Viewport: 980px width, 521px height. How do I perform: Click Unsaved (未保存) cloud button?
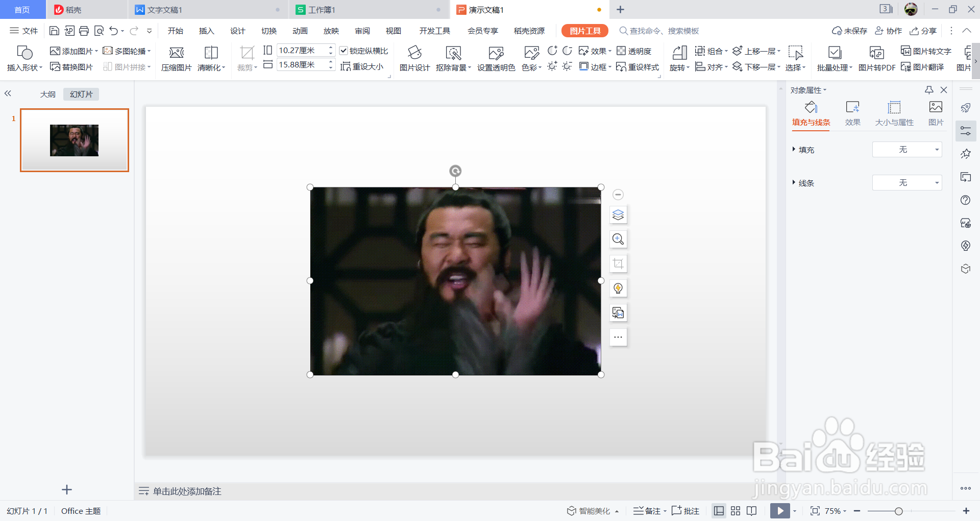[x=850, y=31]
